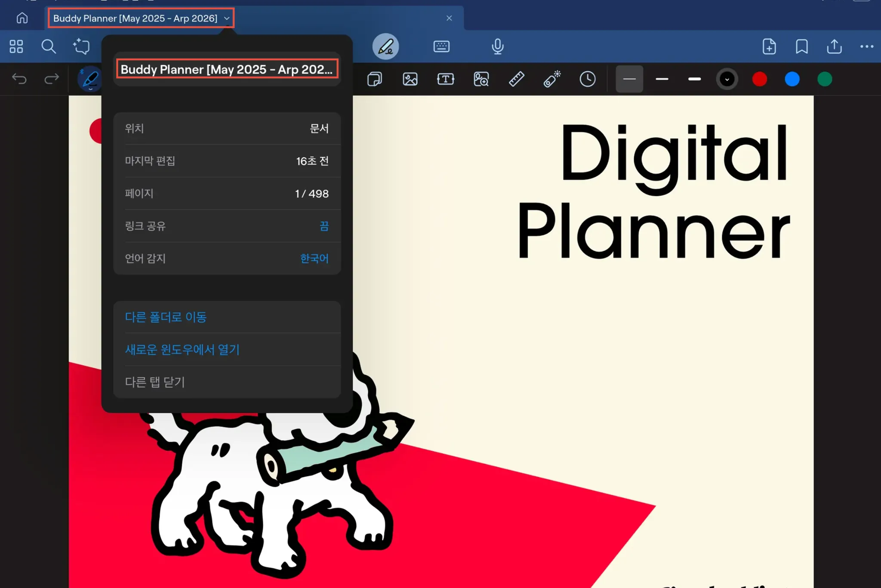
Task: Pick the red pen color
Action: coord(759,79)
